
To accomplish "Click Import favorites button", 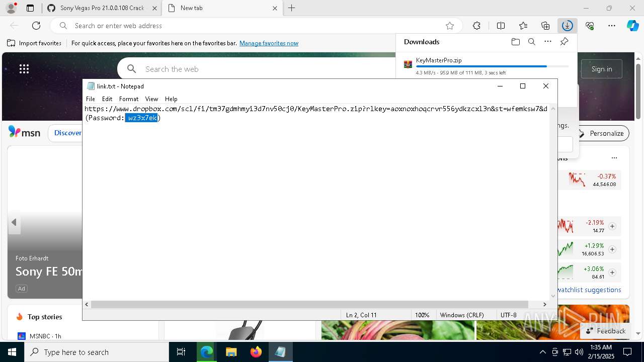I will click(34, 43).
